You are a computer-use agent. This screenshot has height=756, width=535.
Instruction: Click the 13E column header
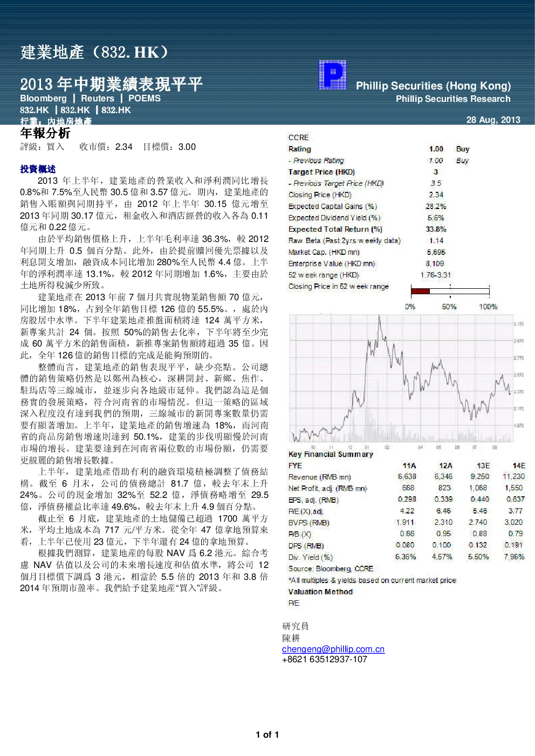(483, 466)
